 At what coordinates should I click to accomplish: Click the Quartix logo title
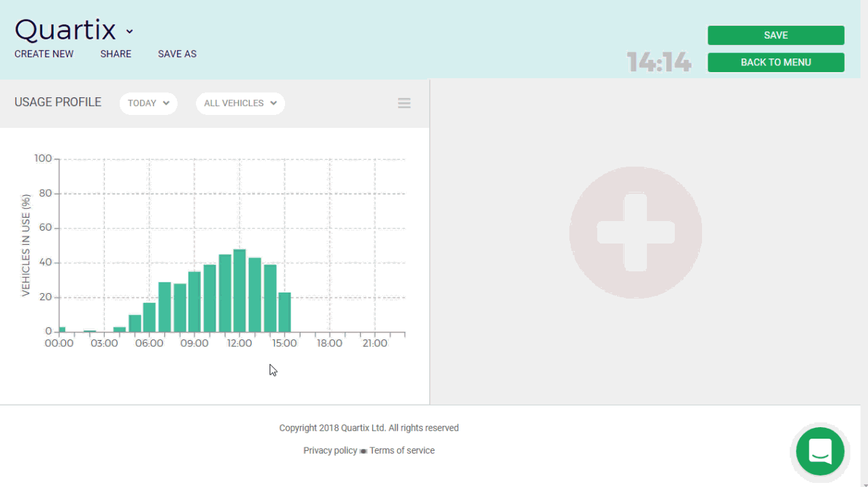65,30
